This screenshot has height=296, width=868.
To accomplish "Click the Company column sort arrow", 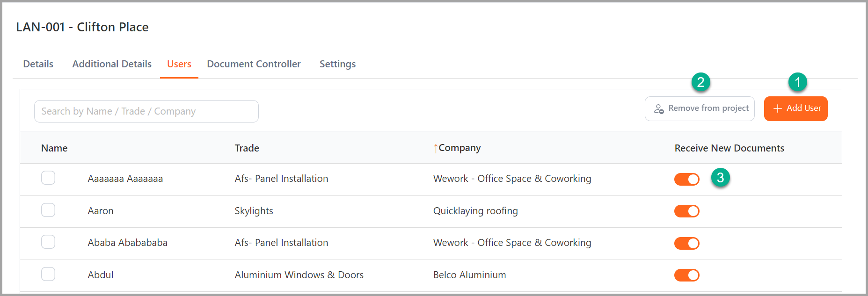I will 436,149.
